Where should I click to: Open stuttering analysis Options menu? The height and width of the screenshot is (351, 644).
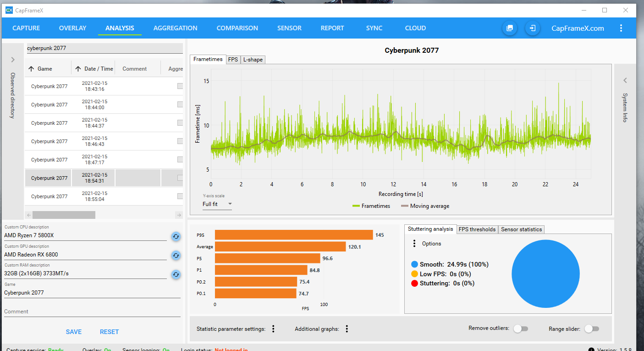[414, 244]
